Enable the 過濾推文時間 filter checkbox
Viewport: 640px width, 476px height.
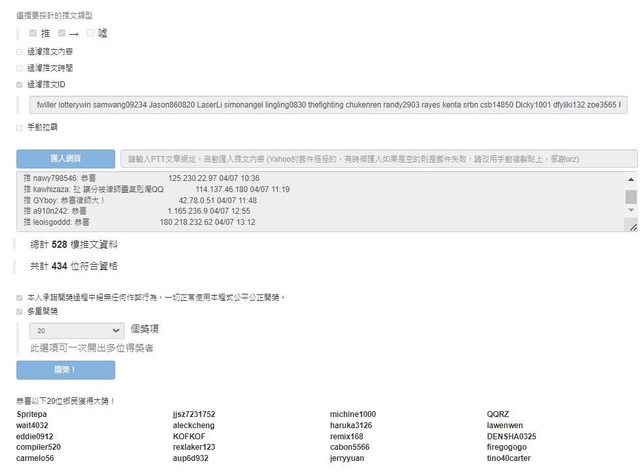coord(20,68)
